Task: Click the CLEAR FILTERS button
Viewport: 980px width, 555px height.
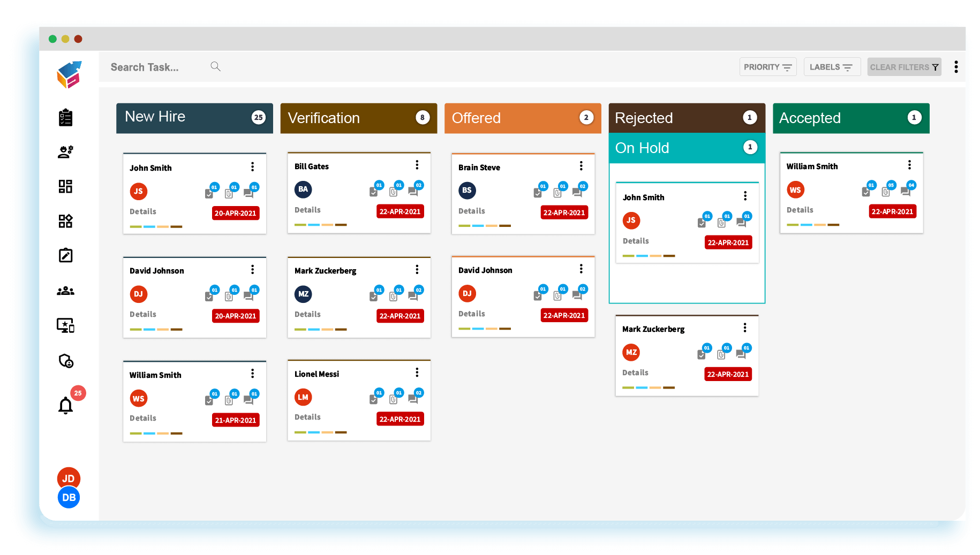Action: pos(904,67)
